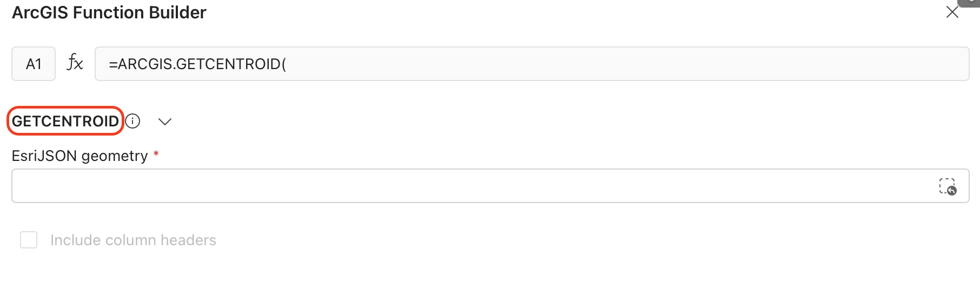Click in the formula bar field
Image resolution: width=980 pixels, height=283 pixels.
coord(531,64)
